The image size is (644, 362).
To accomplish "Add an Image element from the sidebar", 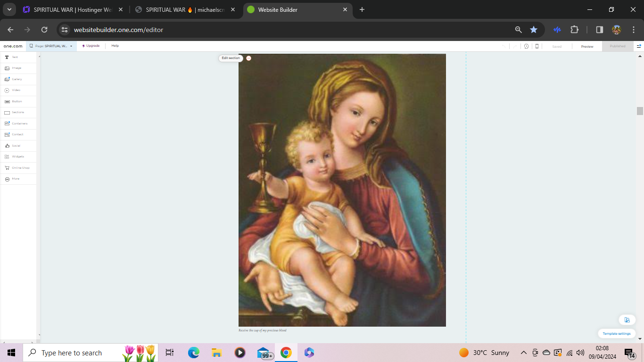I will [x=16, y=68].
